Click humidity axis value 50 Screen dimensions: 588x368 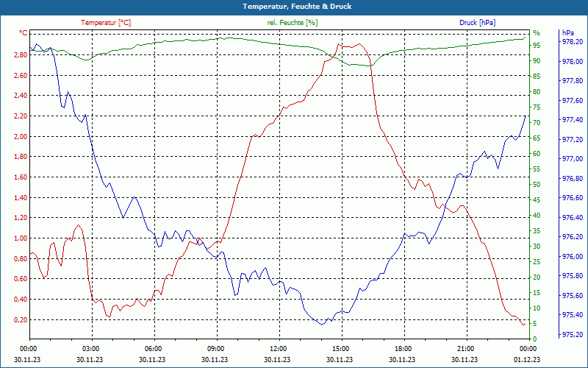[x=537, y=185]
